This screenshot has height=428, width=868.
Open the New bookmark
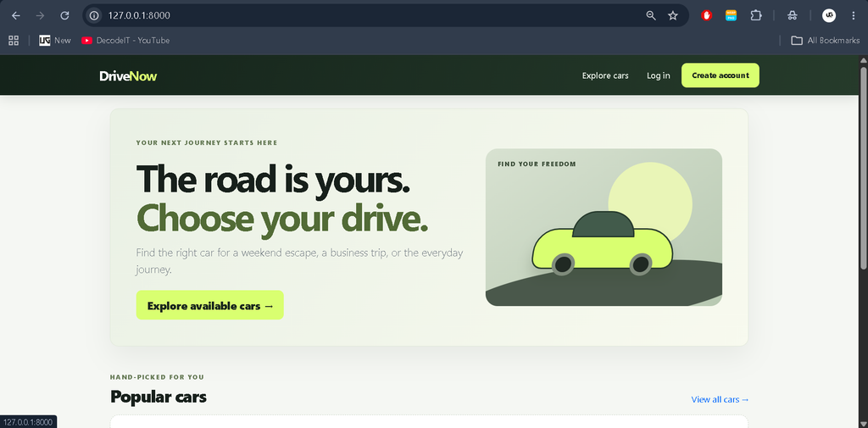[55, 41]
